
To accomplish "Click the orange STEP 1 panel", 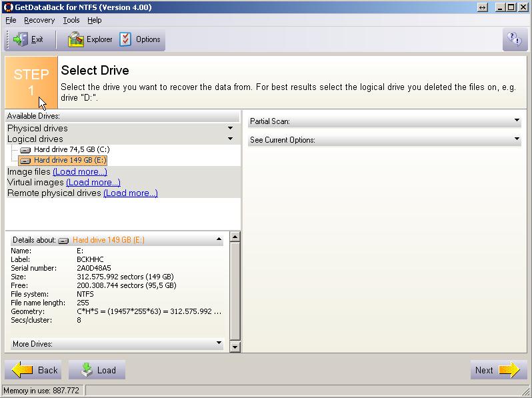I will pos(31,83).
